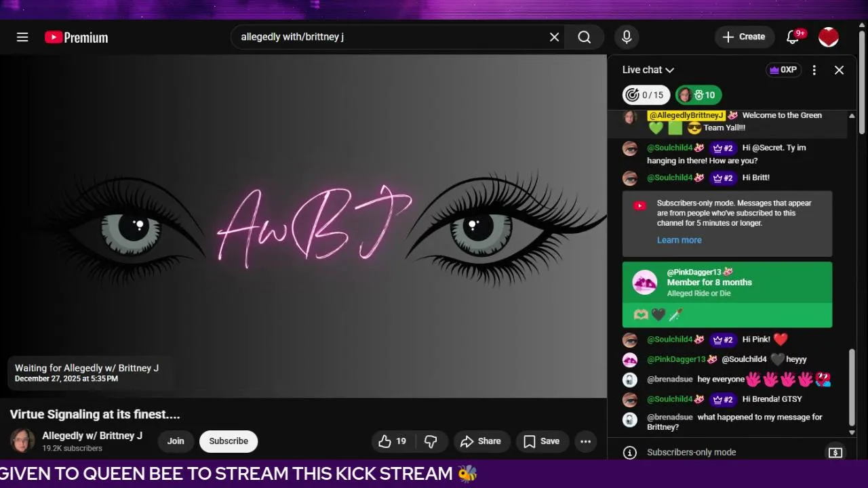
Task: Save the video to playlist
Action: click(x=542, y=441)
